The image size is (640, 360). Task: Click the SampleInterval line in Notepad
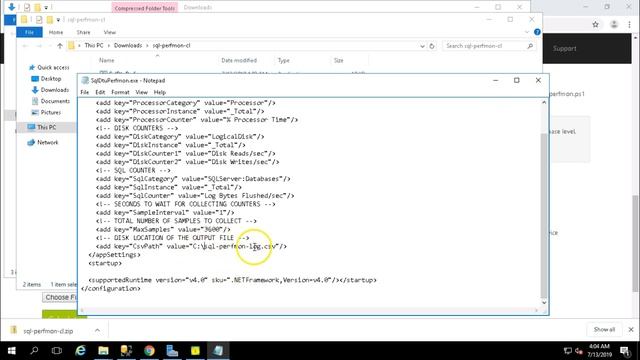tap(165, 212)
